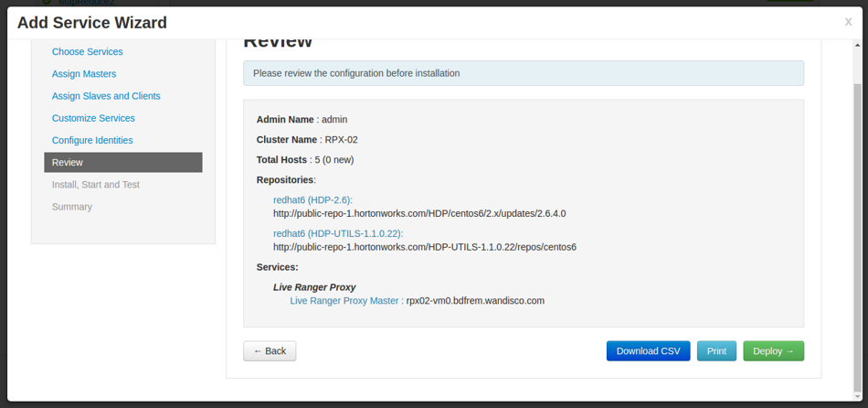Click the Live Ranger Proxy service heading
868x408 pixels.
tap(314, 287)
